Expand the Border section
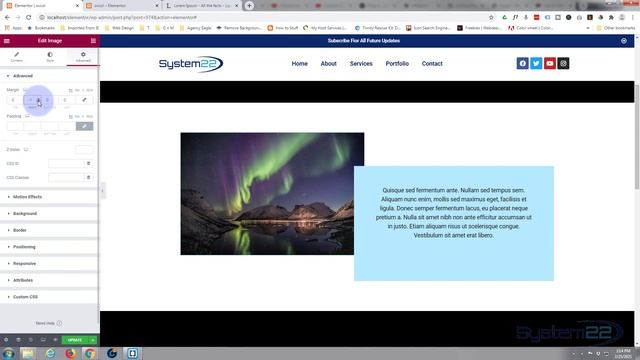The image size is (640, 360). (49, 230)
